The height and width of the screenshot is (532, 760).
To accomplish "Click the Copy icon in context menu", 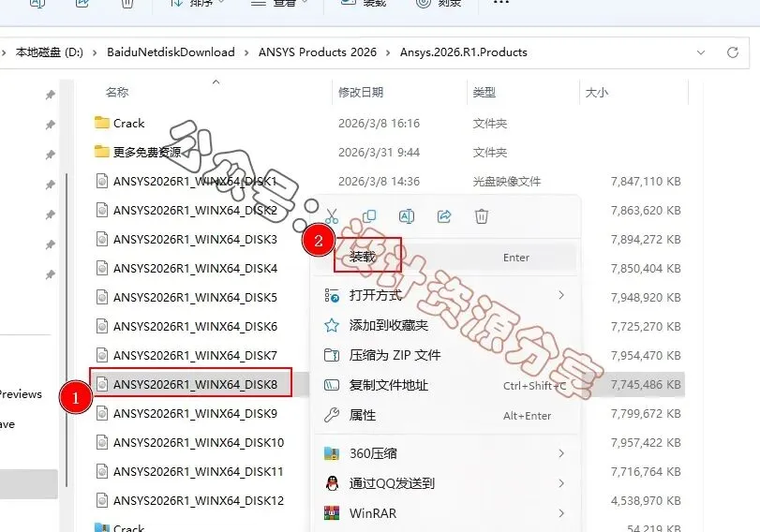I will 369,216.
